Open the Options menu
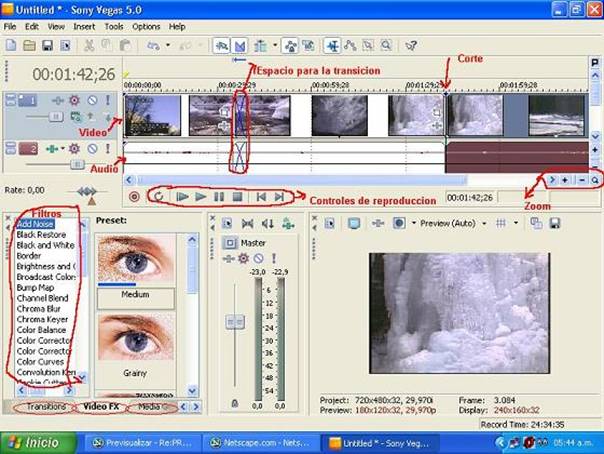Screen dimensions: 604x454 (x=146, y=27)
